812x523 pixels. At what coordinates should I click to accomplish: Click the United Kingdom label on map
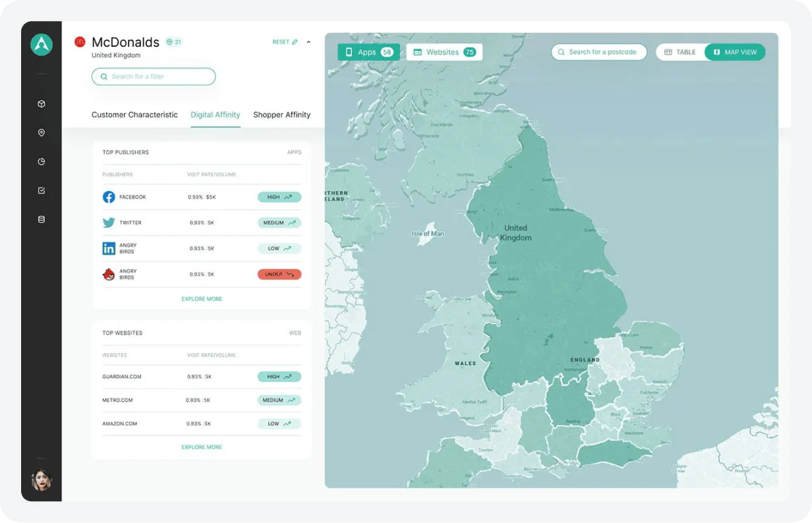tap(516, 233)
